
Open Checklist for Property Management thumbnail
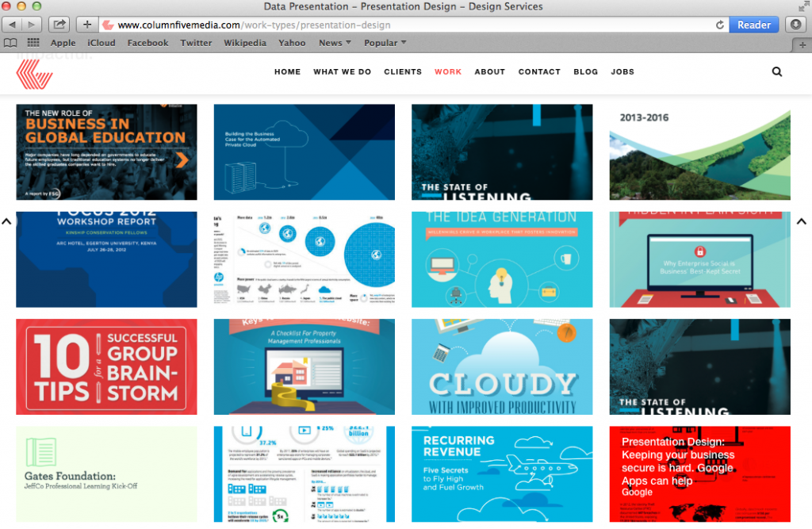(304, 367)
